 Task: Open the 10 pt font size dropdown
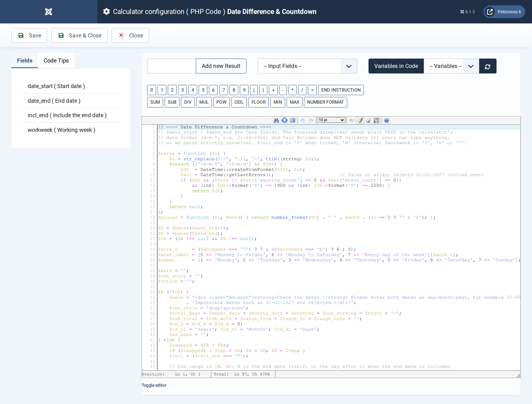[331, 120]
